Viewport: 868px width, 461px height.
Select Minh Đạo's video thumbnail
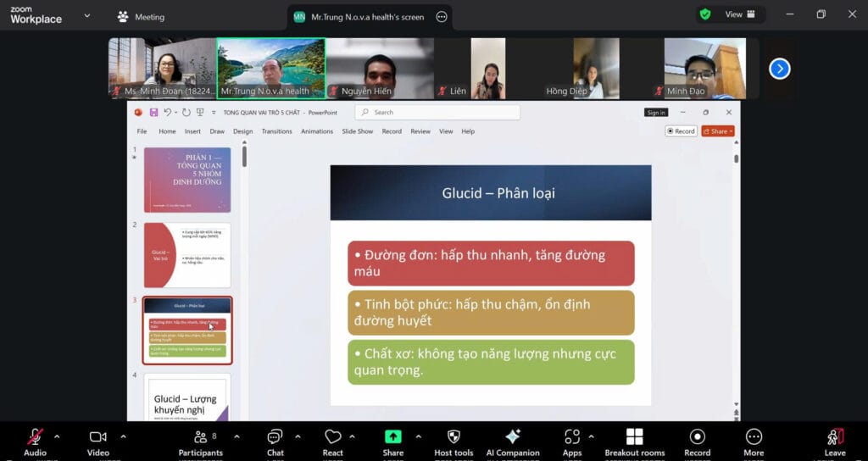pyautogui.click(x=704, y=68)
